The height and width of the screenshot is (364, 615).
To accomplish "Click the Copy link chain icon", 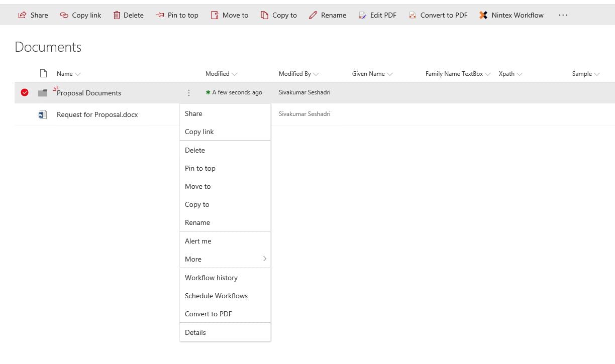I will [64, 15].
